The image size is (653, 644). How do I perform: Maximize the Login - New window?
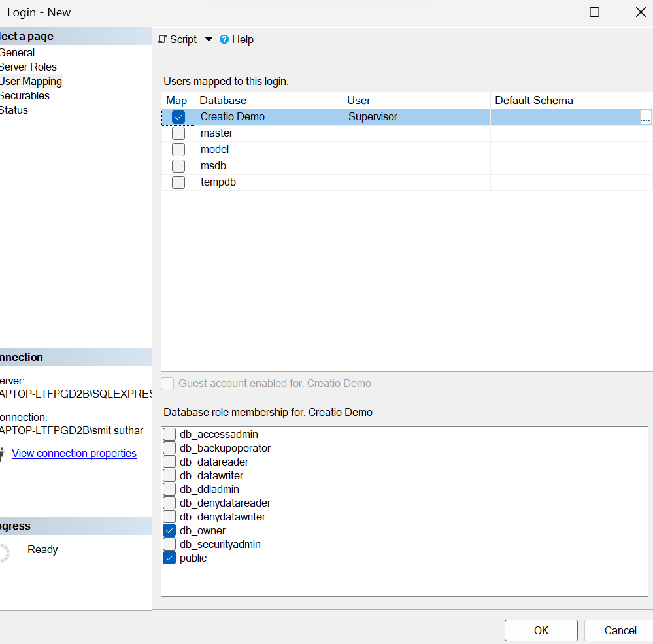(594, 12)
